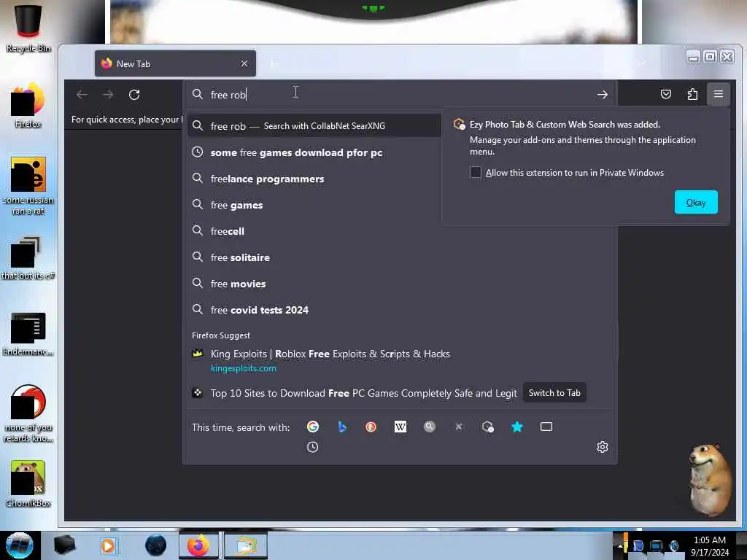Search this time with Wikipedia
747x560 pixels.
click(x=400, y=427)
